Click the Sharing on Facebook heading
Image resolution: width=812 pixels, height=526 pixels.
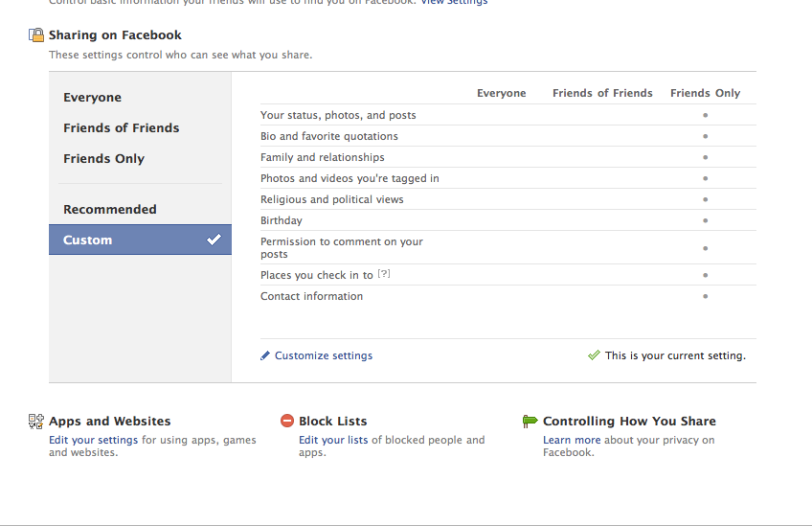tap(115, 35)
